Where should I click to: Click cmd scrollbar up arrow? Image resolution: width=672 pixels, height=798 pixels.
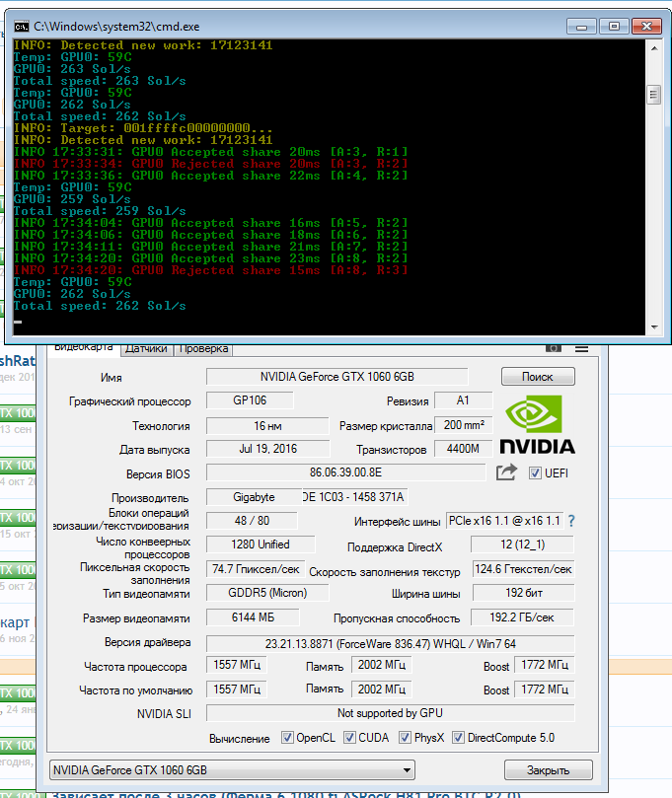pos(654,48)
